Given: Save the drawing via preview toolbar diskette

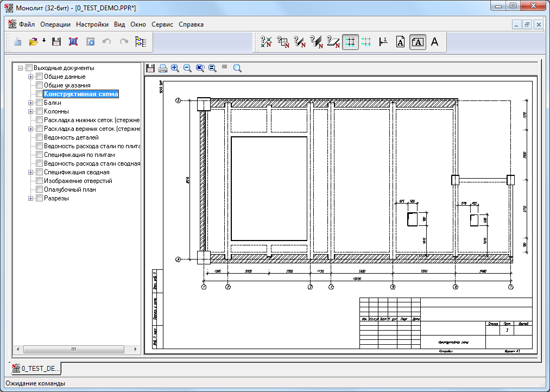Looking at the screenshot, I should (x=150, y=68).
